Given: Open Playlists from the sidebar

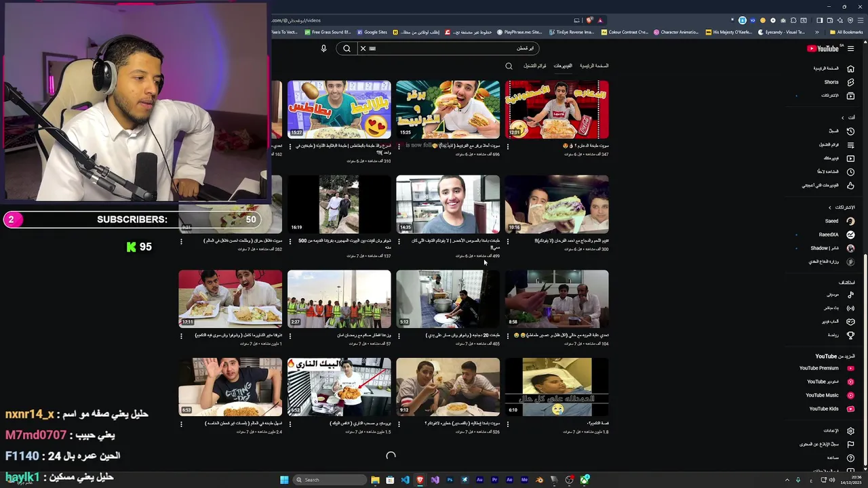Looking at the screenshot, I should tap(835, 144).
